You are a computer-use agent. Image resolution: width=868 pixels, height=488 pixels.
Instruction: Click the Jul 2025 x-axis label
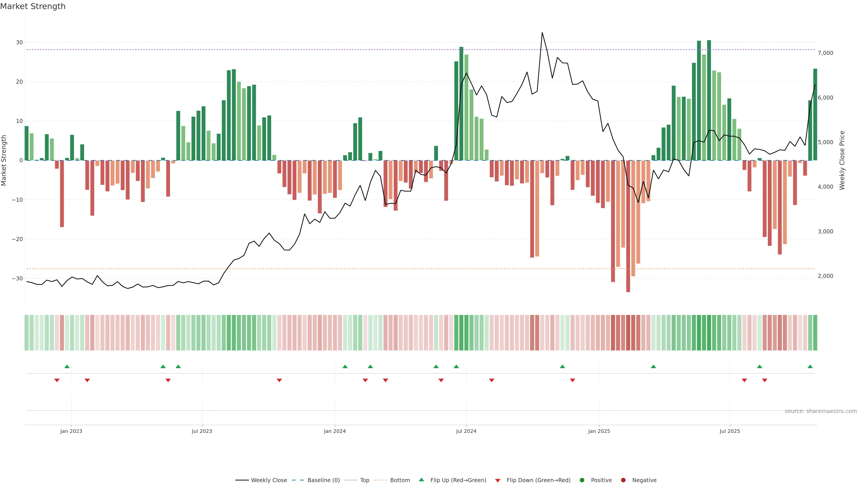[729, 431]
